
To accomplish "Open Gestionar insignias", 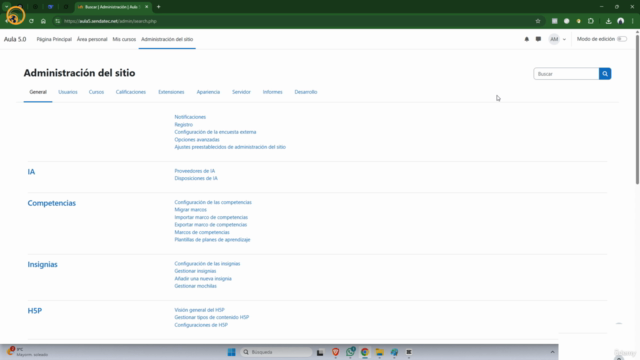I will tap(196, 271).
